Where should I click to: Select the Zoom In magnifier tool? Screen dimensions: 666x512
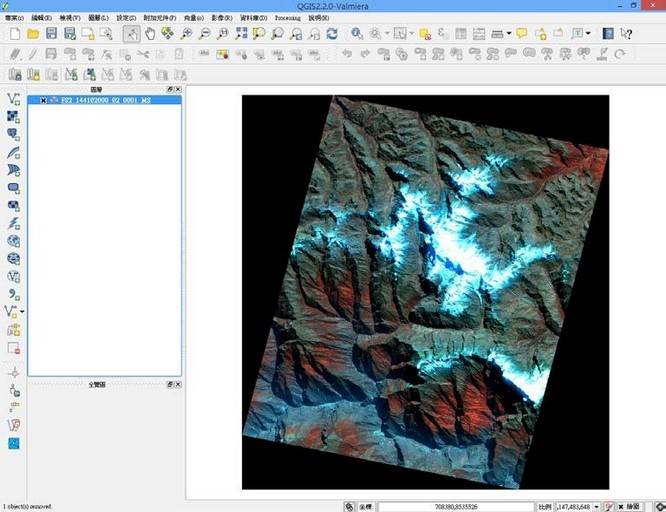(186, 34)
